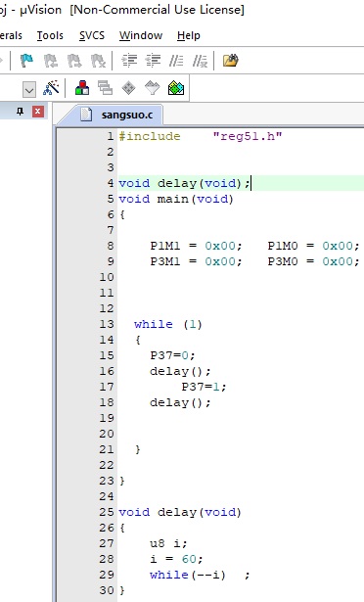Screen dimensions: 364x602
Task: Open the Help menu
Action: (x=189, y=35)
